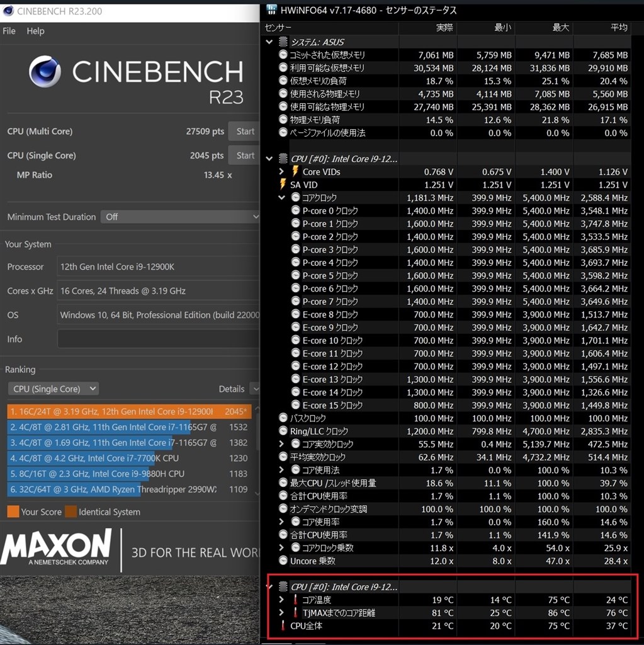The height and width of the screenshot is (645, 644).
Task: Select ranking entry i7-1165G7 scoring 1532
Action: click(x=129, y=427)
